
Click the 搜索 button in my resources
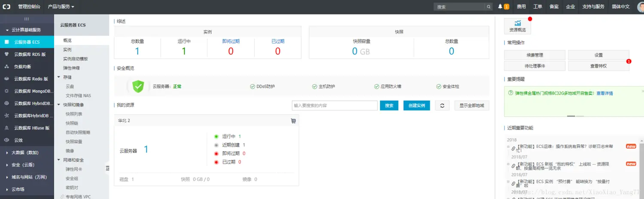389,106
